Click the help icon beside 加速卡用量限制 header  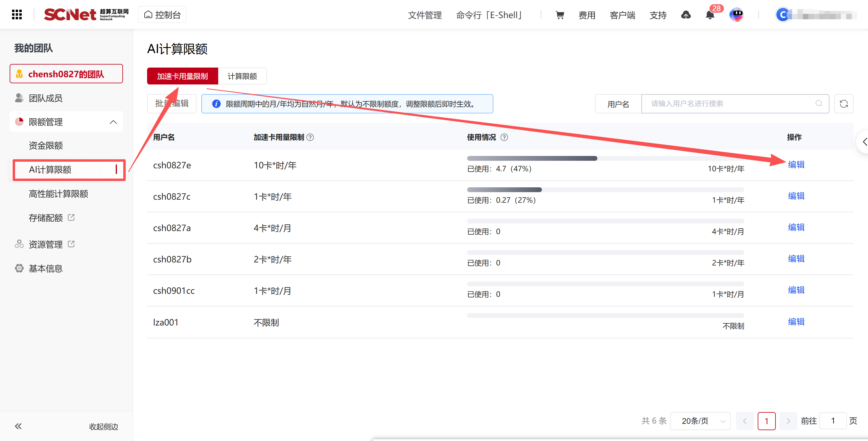[310, 137]
